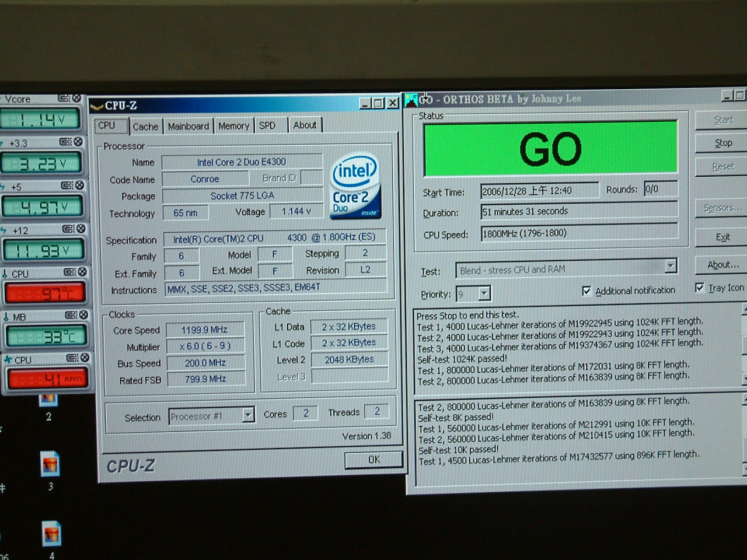This screenshot has width=747, height=560.
Task: Click the 'Conroe' code name value
Action: [205, 179]
